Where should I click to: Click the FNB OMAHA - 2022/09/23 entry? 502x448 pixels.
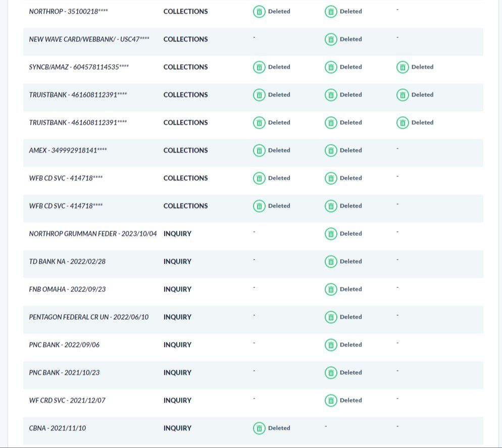tap(67, 289)
